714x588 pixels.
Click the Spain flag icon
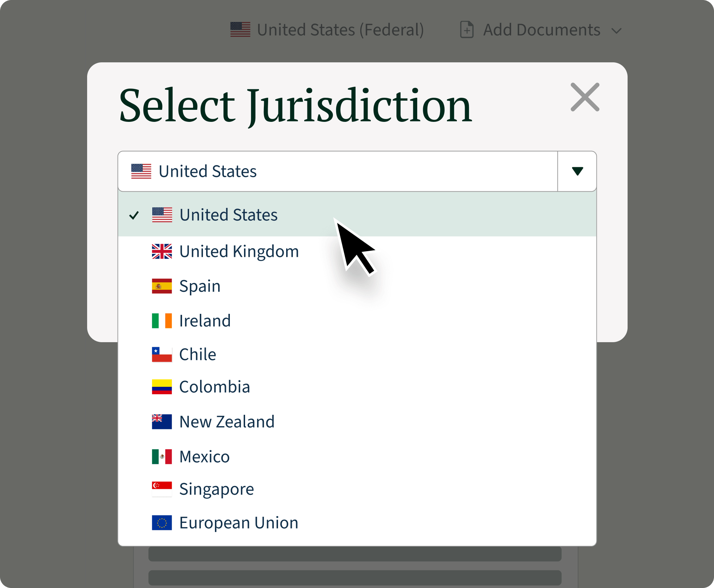[162, 286]
